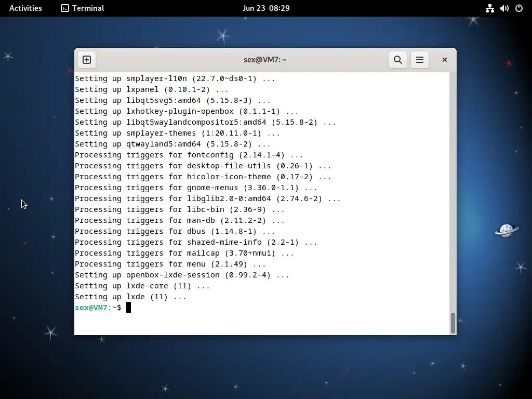The height and width of the screenshot is (399, 532).
Task: Click the hicolor-icon-theme triggers line
Action: [203, 177]
